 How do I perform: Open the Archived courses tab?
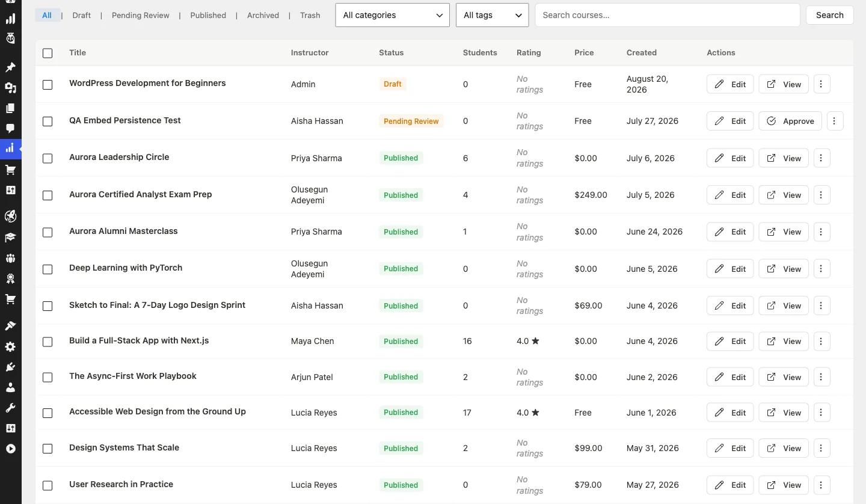click(263, 15)
